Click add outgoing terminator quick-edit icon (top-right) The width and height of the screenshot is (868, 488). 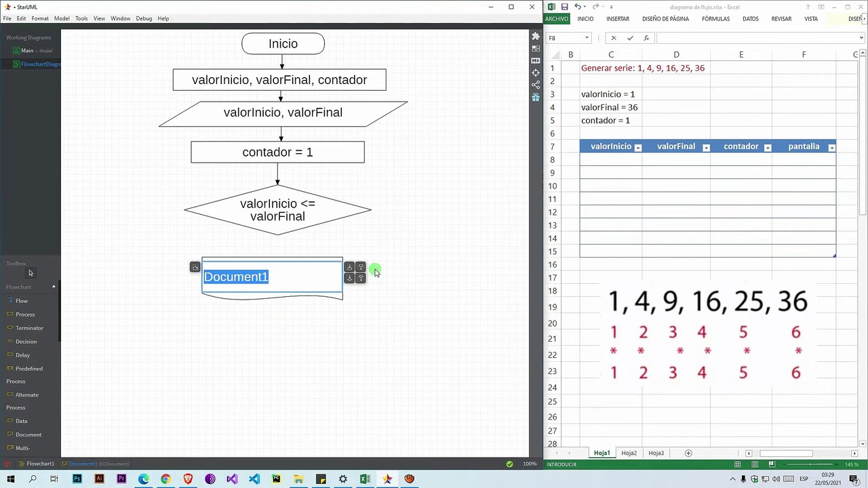tap(361, 267)
